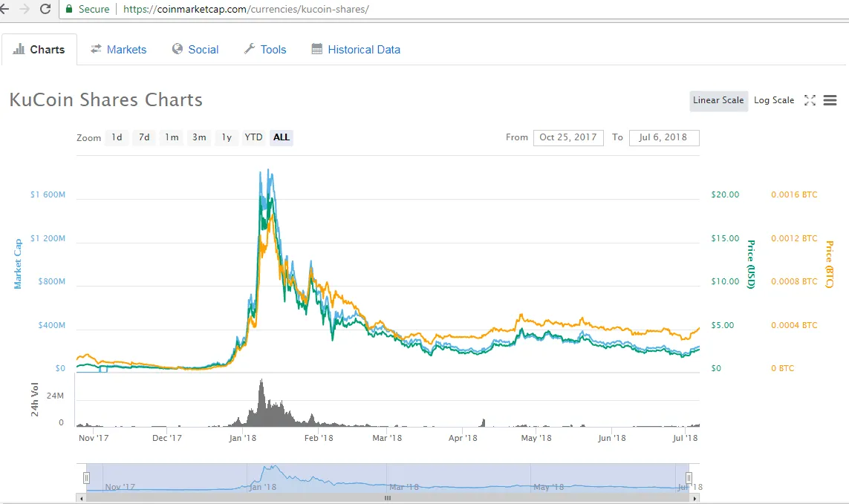Image resolution: width=849 pixels, height=504 pixels.
Task: Click the browser back arrow
Action: 4,9
